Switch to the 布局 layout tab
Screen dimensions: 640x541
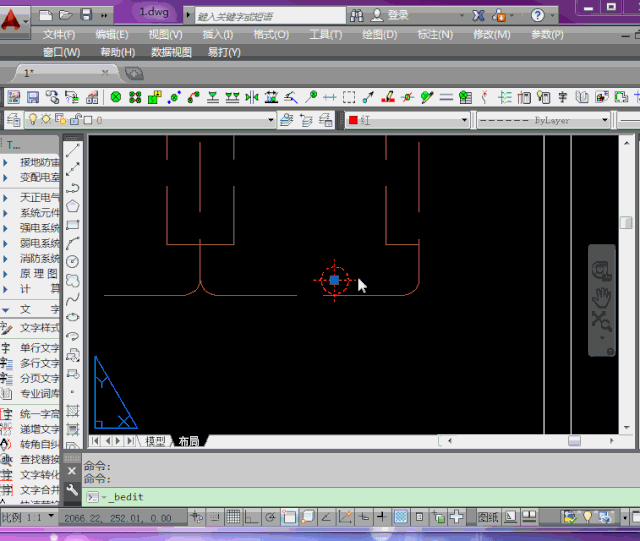pos(187,441)
